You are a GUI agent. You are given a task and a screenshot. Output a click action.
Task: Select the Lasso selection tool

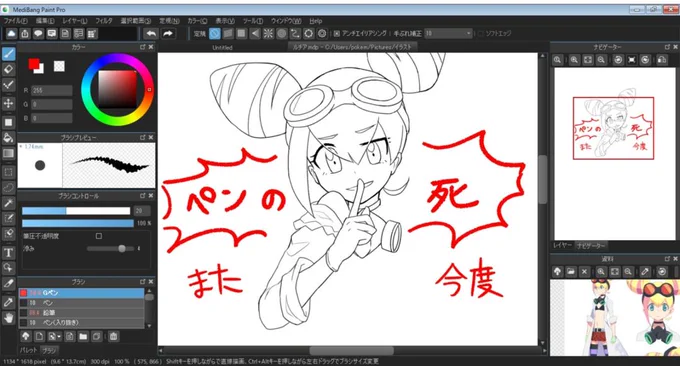(8, 188)
